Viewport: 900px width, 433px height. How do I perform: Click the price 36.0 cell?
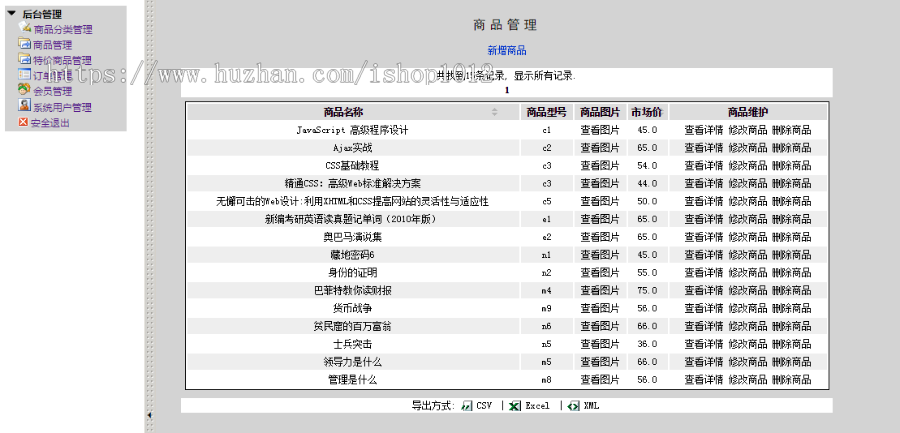[x=647, y=344]
